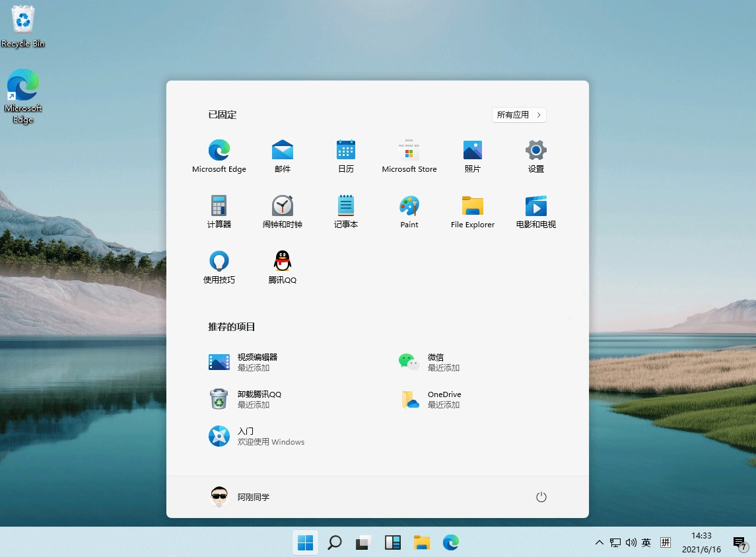Open Notepad (记事本)
This screenshot has width=756, height=557.
click(345, 211)
